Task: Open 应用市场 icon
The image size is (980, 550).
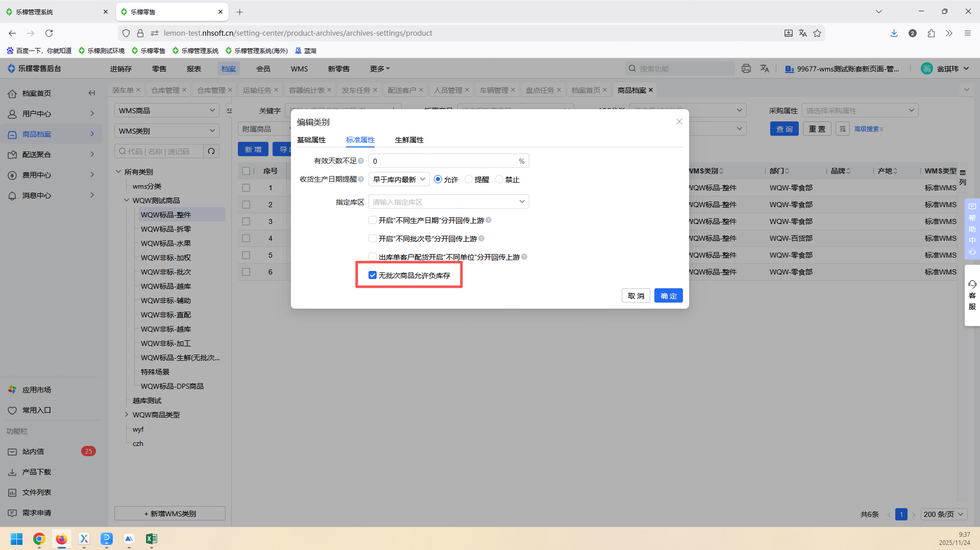Action: point(12,390)
